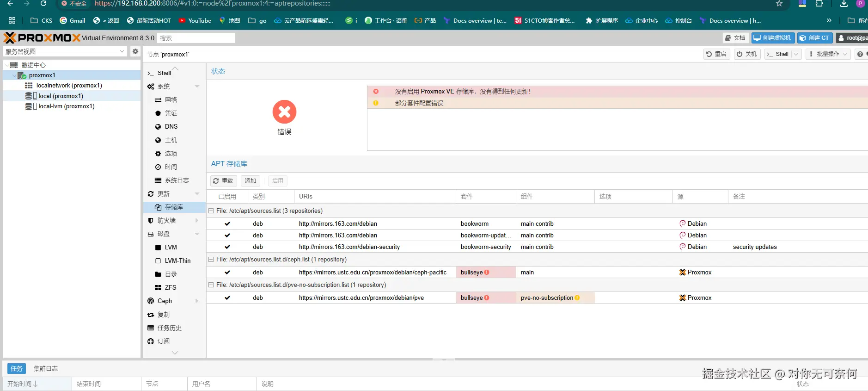Screen dimensions: 868x391
Task: Expand the 防火墙 submenu arrow
Action: point(197,221)
